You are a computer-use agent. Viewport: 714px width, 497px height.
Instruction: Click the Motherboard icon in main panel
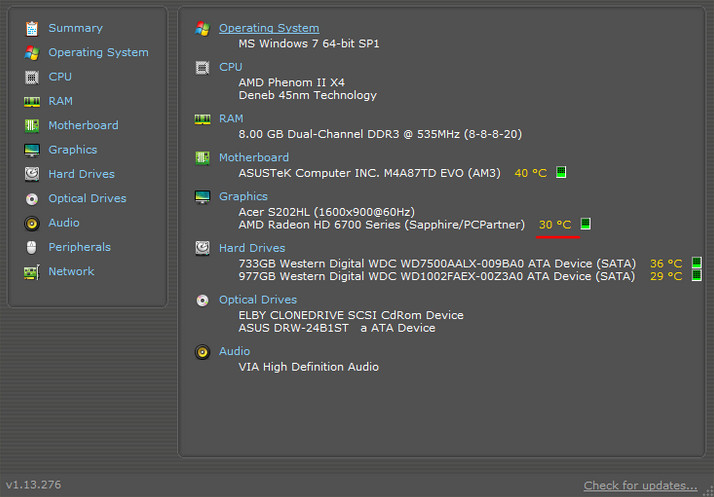(202, 158)
